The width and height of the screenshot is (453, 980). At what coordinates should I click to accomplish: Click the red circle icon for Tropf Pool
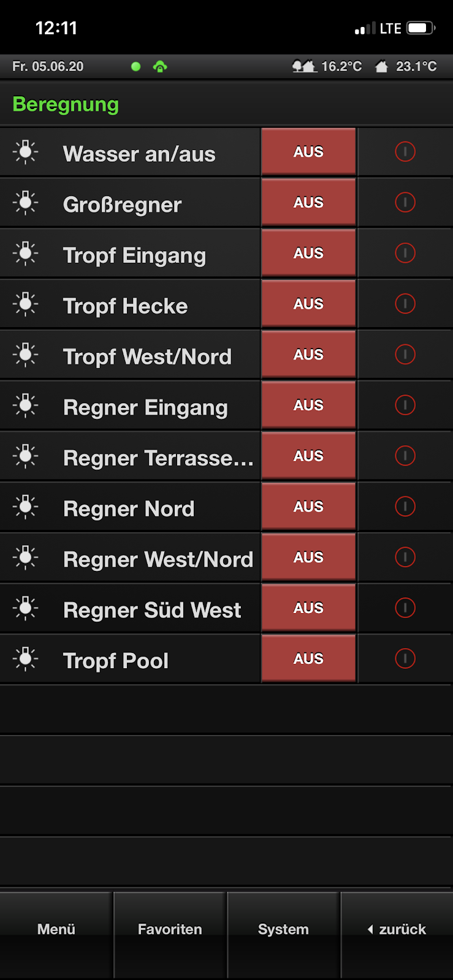pyautogui.click(x=405, y=658)
